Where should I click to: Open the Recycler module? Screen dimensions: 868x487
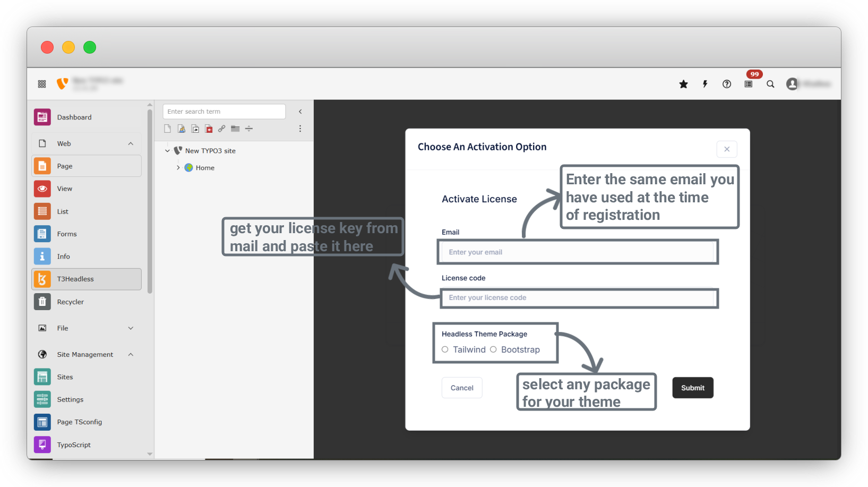87,302
